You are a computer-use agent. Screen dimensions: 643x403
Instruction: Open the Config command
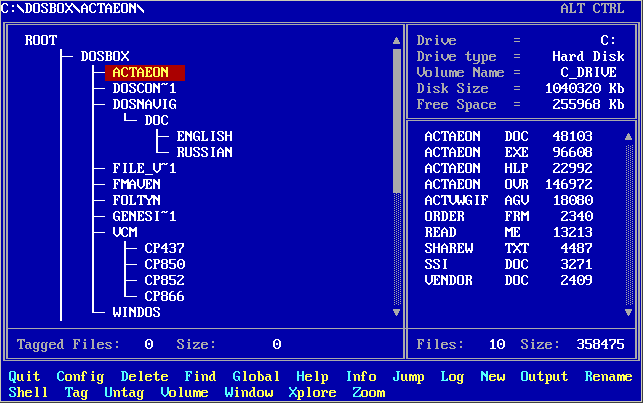[80, 376]
